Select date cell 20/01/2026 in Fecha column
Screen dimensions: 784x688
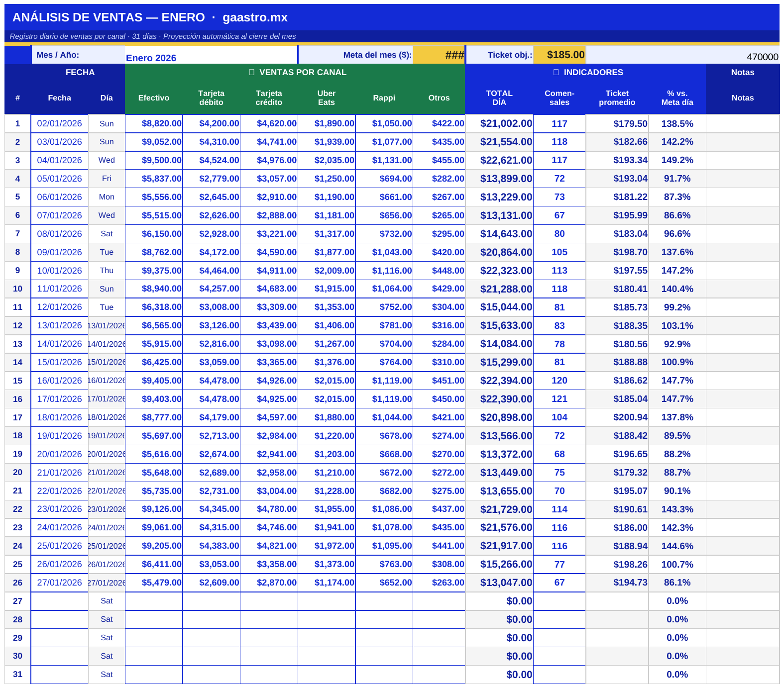pos(60,454)
